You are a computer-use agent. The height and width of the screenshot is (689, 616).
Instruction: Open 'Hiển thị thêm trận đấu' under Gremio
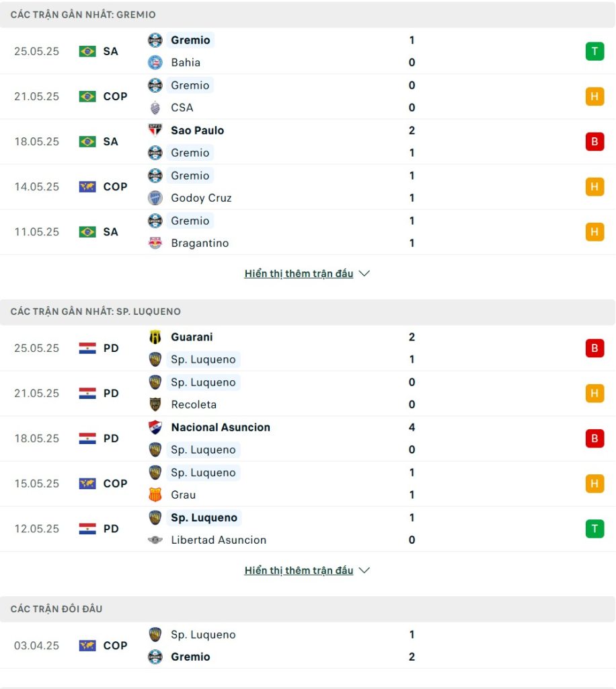point(299,274)
